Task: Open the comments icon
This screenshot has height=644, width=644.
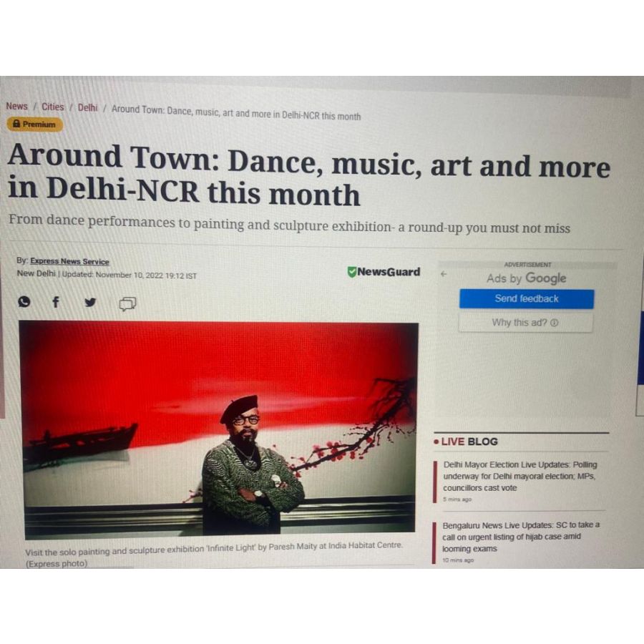Action: pyautogui.click(x=127, y=303)
